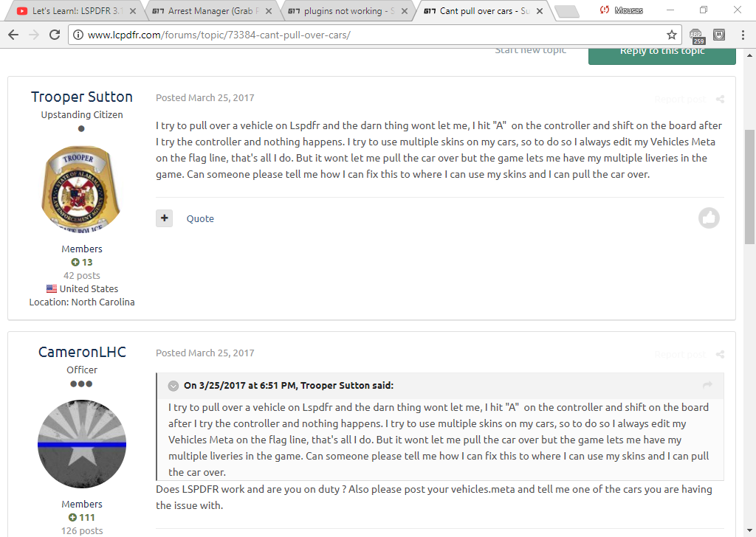Click CameronLHC's avatar image
This screenshot has height=537, width=756.
click(x=82, y=443)
